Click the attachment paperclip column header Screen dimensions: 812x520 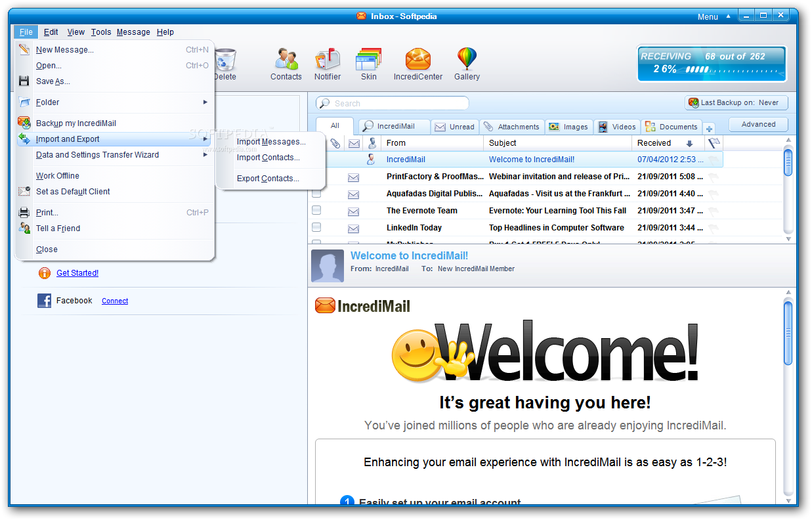[335, 142]
